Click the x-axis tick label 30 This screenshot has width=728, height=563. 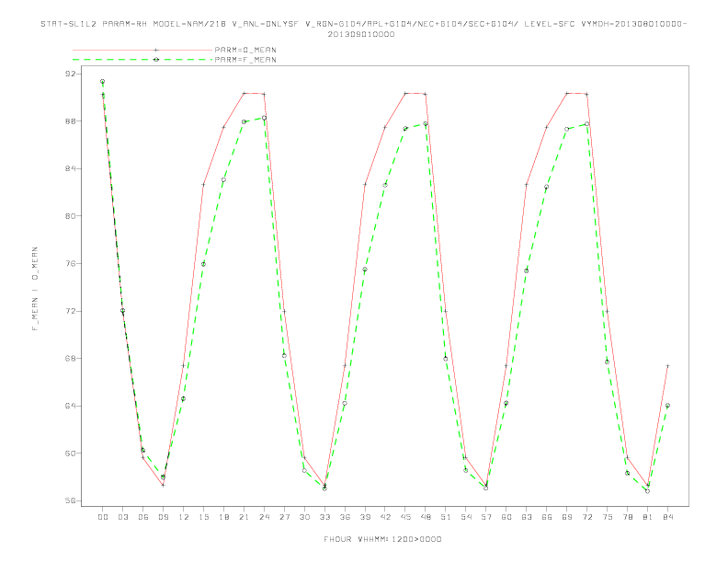pyautogui.click(x=304, y=517)
